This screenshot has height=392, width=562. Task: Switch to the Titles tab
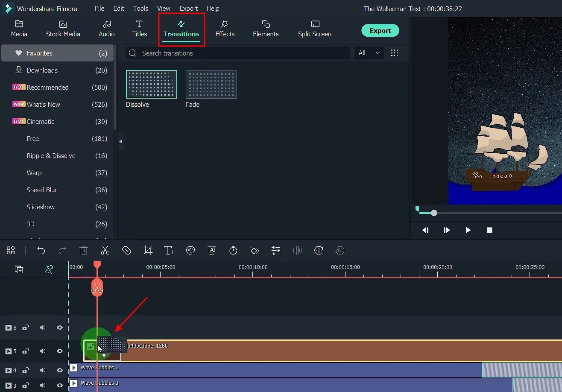pyautogui.click(x=139, y=29)
